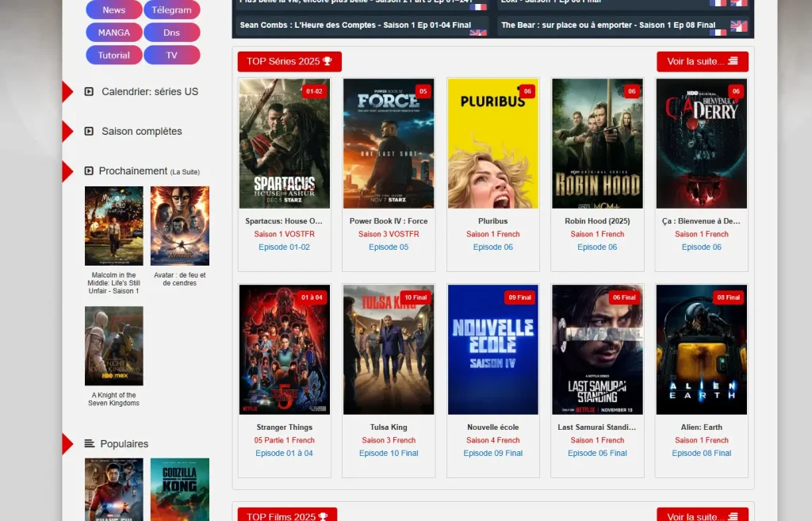Viewport: 812px width, 521px height.
Task: Click the trophy icon in TOP Films 2025
Action: (x=324, y=516)
